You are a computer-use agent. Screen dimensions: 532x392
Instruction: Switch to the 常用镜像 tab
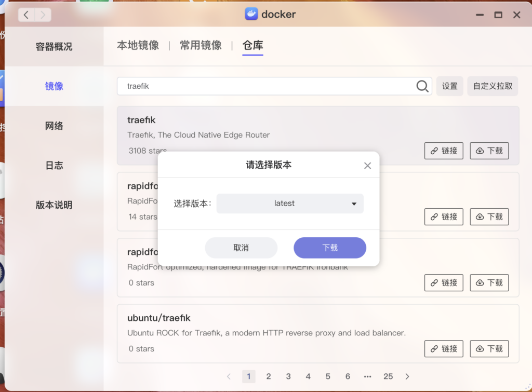201,45
